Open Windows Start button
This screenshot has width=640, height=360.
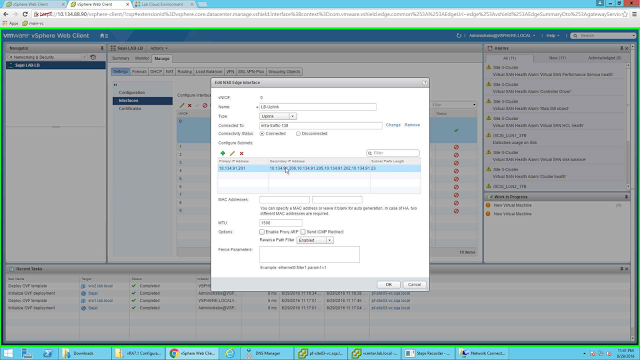8,353
